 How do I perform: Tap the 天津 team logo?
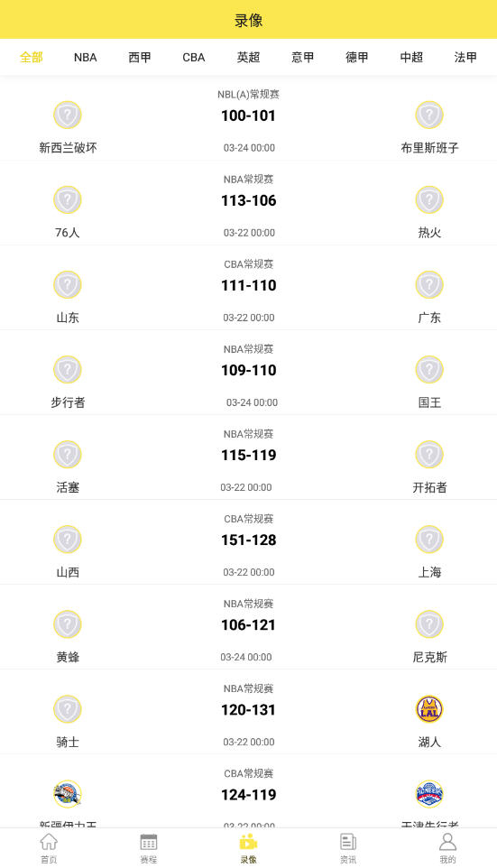coord(429,794)
